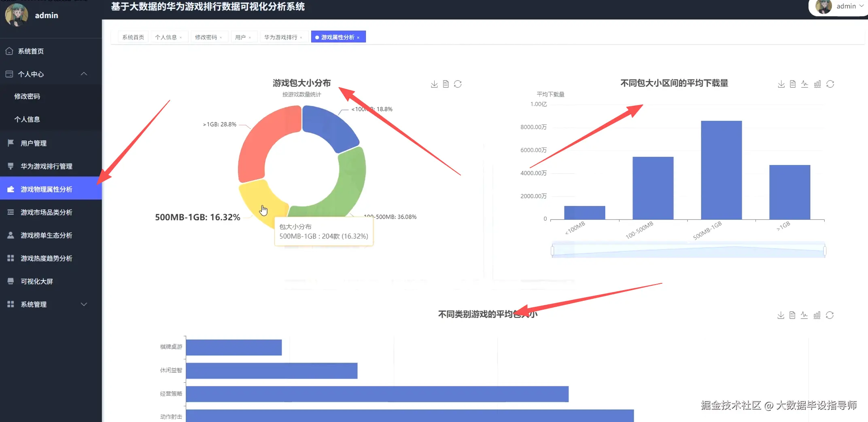Screen dimensions: 868x422
Task: Toggle line view on the average package size chart
Action: (x=804, y=315)
